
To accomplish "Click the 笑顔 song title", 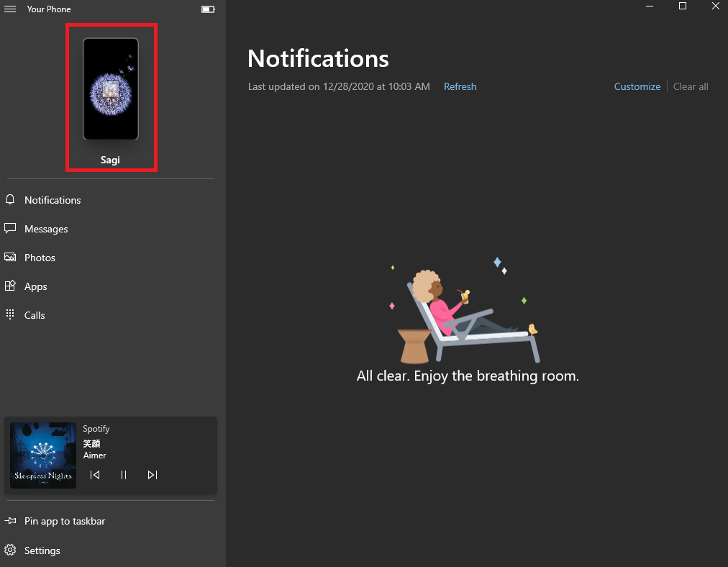I will point(91,443).
